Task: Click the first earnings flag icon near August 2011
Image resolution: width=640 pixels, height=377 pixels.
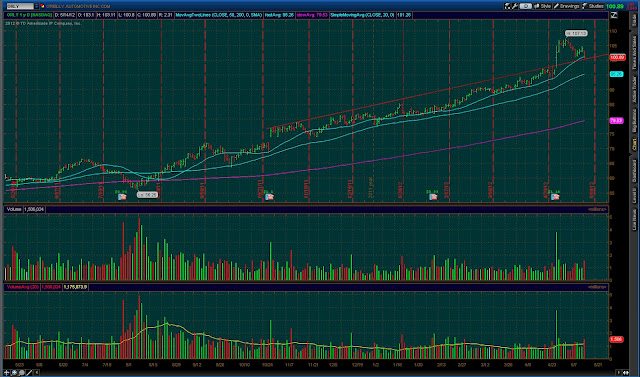Action: (122, 197)
